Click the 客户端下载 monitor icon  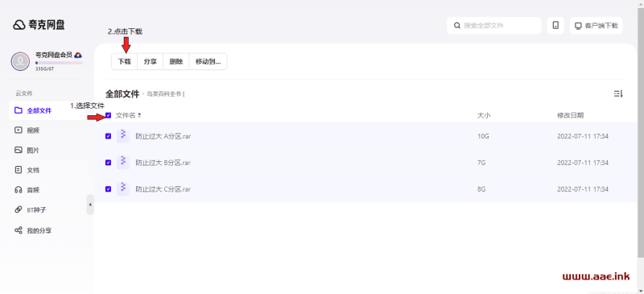578,26
